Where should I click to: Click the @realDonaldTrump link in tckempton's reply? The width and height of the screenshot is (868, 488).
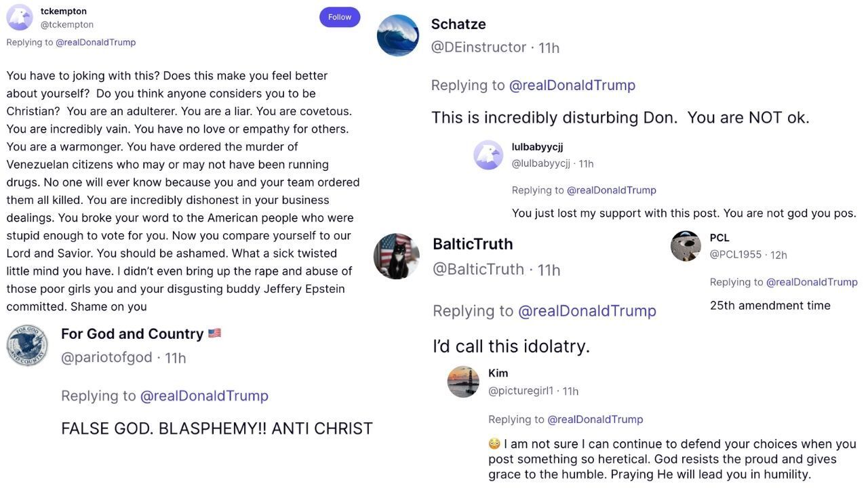(x=96, y=42)
